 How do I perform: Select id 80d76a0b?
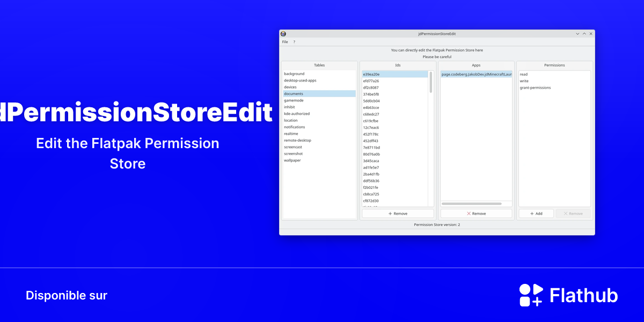(395, 154)
